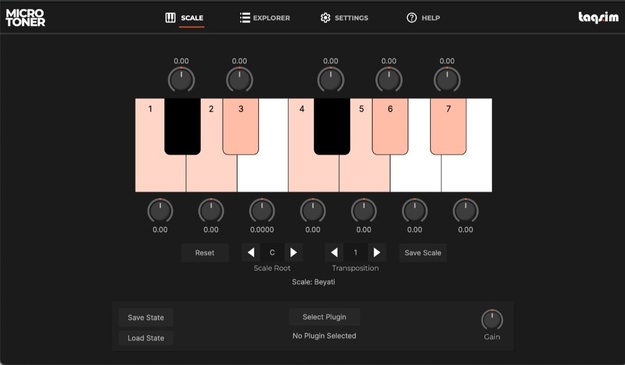The image size is (625, 365).
Task: Click the Save State button
Action: pyautogui.click(x=146, y=318)
